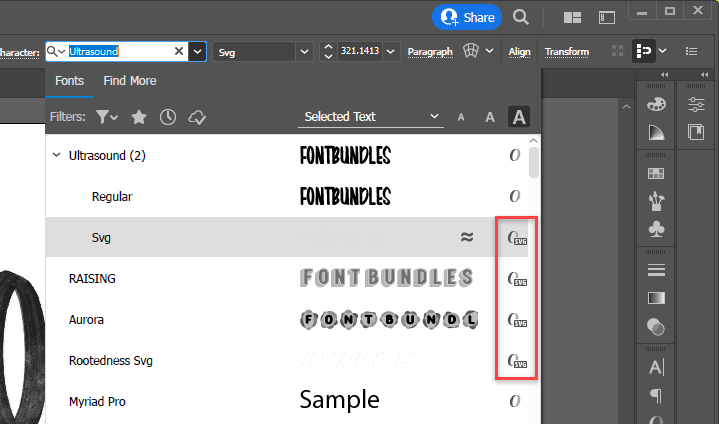719x424 pixels.
Task: Collapse the inner panel dock arrows
Action: pyautogui.click(x=664, y=74)
